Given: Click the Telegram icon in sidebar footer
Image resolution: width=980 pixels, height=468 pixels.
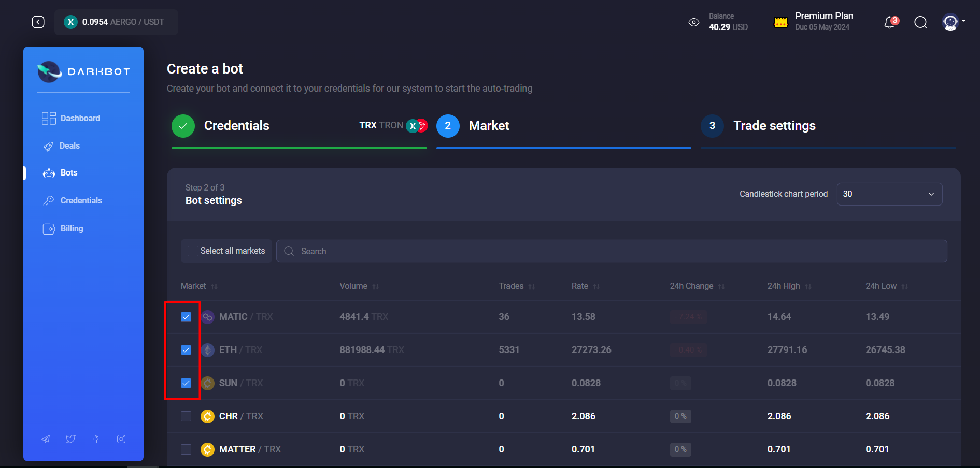Looking at the screenshot, I should point(46,438).
